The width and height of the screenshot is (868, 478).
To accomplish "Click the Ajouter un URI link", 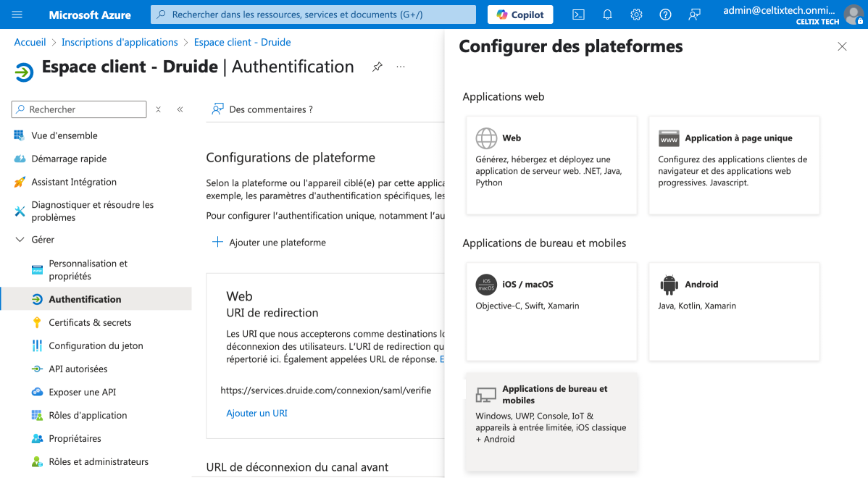I will [x=256, y=413].
